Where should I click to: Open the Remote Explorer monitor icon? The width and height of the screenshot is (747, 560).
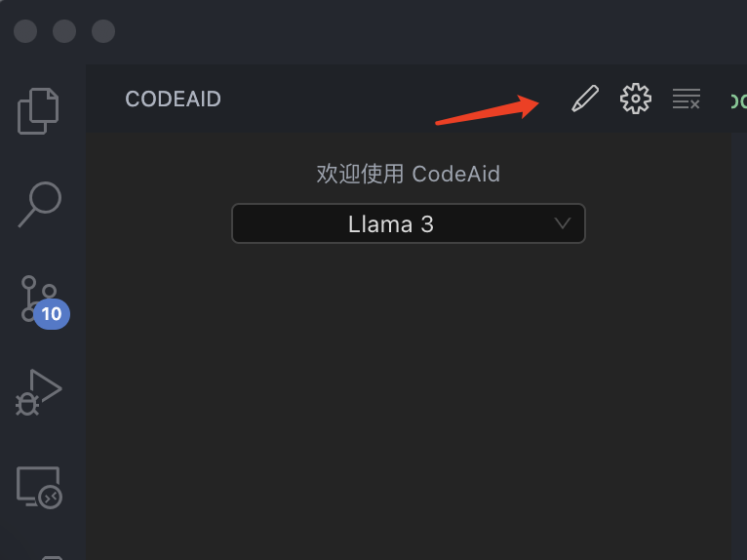tap(39, 488)
